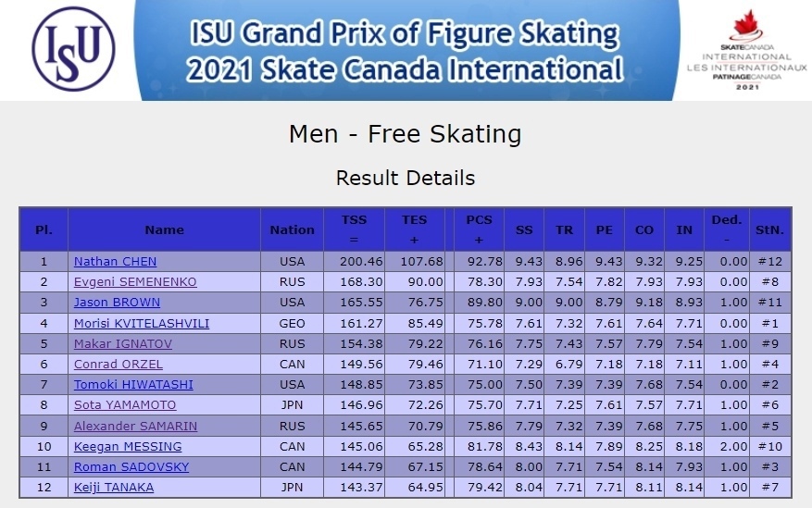Image resolution: width=812 pixels, height=508 pixels.
Task: Click the Grand Prix of Figure Skating banner
Action: click(406, 50)
